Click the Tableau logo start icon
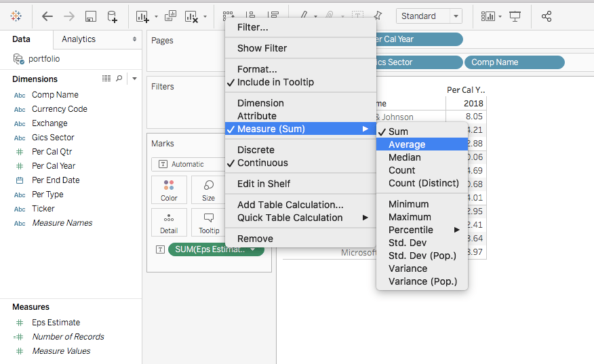 (x=16, y=16)
